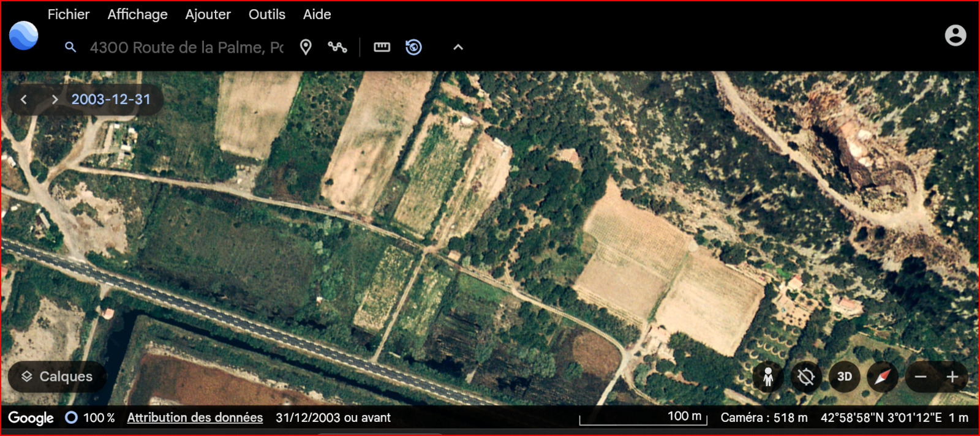980x436 pixels.
Task: Open the Fichier menu
Action: click(x=69, y=14)
